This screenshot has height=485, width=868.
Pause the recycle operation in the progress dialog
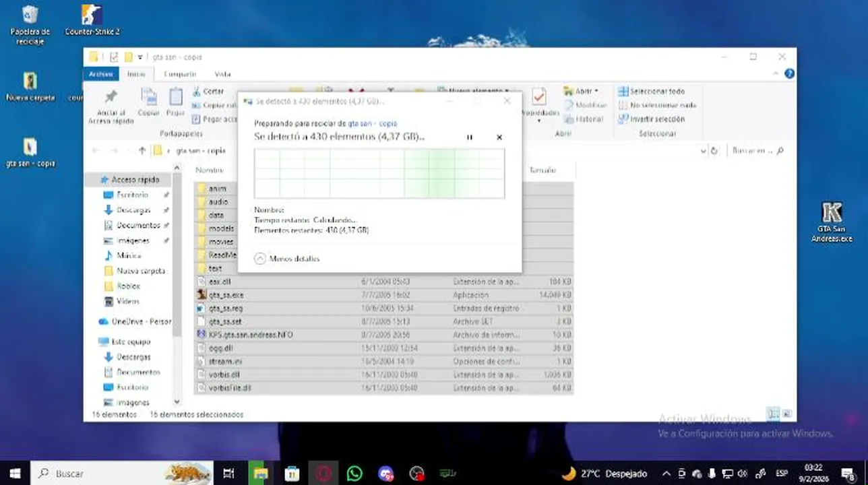tap(470, 137)
